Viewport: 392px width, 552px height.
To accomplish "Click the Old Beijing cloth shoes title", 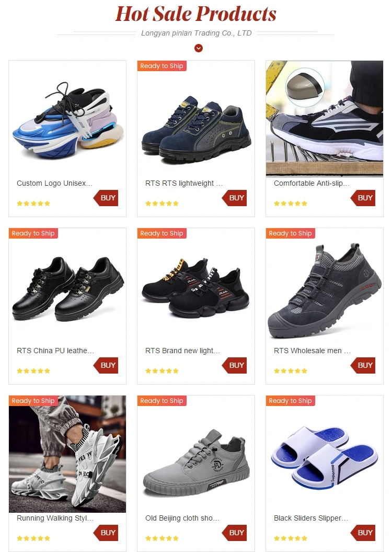I will click(x=182, y=518).
